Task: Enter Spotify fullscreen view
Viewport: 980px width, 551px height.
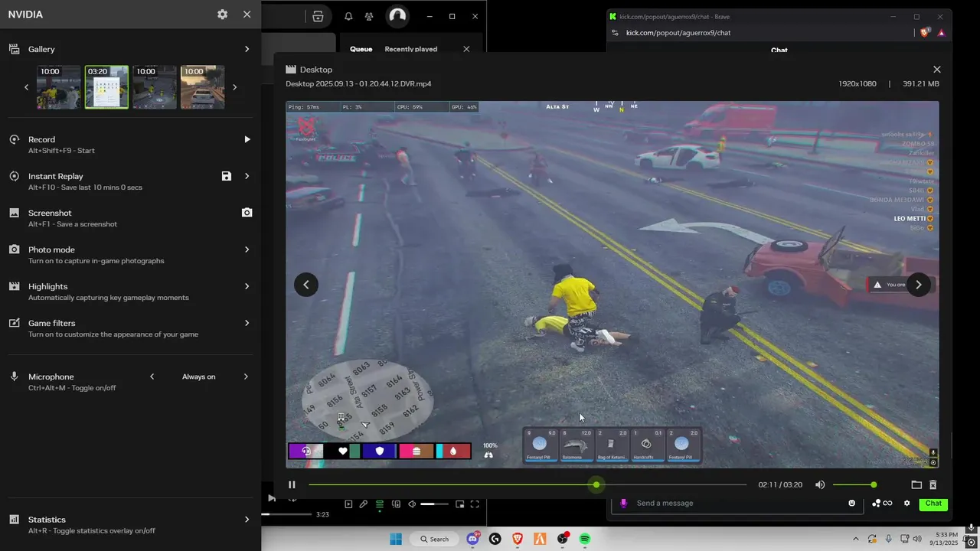Action: coord(475,504)
